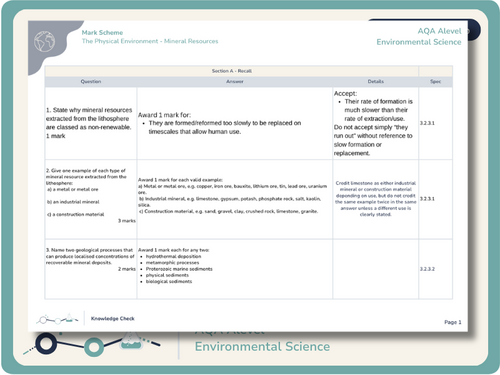The image size is (500, 375).
Task: Click spec code 3.2.3.1 in question 1 row
Action: 427,123
